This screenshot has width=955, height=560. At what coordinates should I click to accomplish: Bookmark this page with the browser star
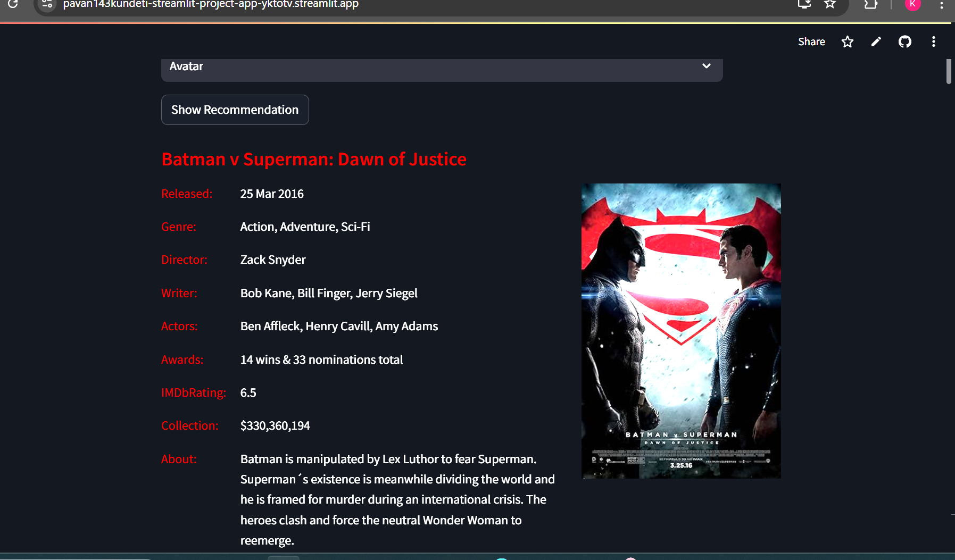pyautogui.click(x=830, y=4)
